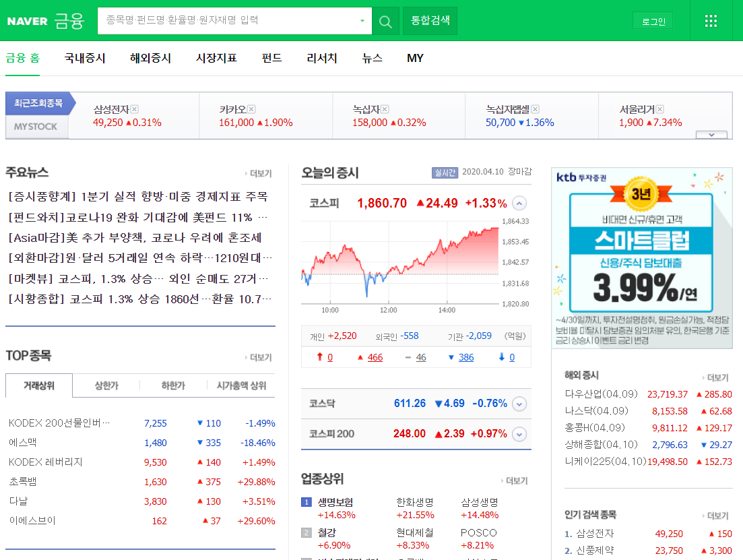Image resolution: width=743 pixels, height=560 pixels.
Task: Click the rising stocks count 466
Action: [x=375, y=358]
